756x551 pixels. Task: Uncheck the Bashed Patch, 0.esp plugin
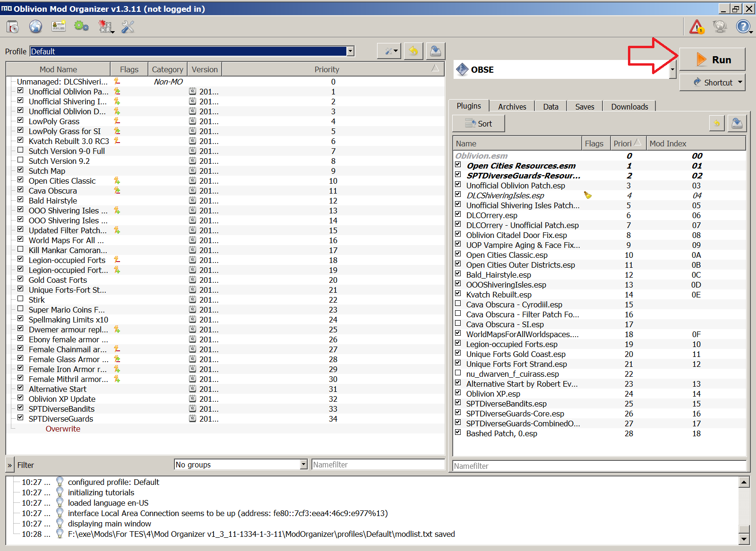click(458, 432)
